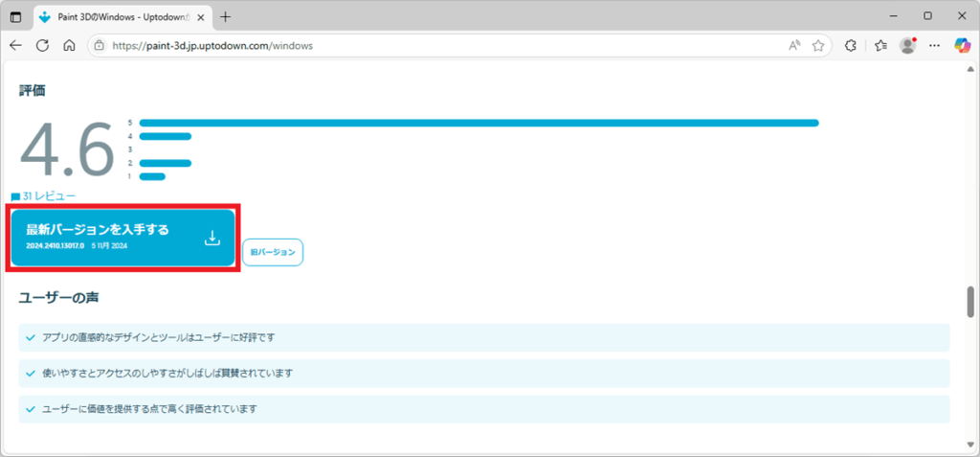This screenshot has width=980, height=457.
Task: Open the user profile menu
Action: (907, 46)
